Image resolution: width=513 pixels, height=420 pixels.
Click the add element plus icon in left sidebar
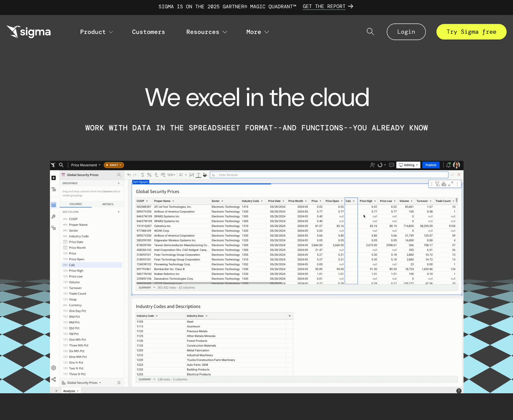coord(53,178)
